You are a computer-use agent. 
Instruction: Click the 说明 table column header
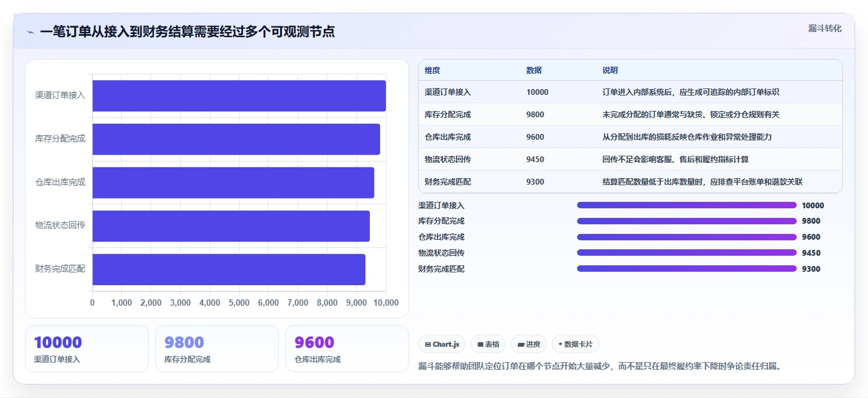click(x=610, y=70)
